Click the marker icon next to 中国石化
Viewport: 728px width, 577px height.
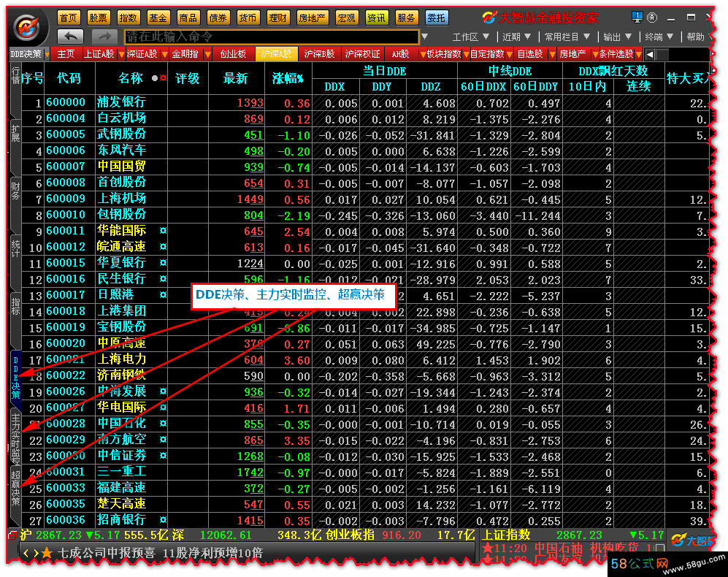tap(163, 424)
